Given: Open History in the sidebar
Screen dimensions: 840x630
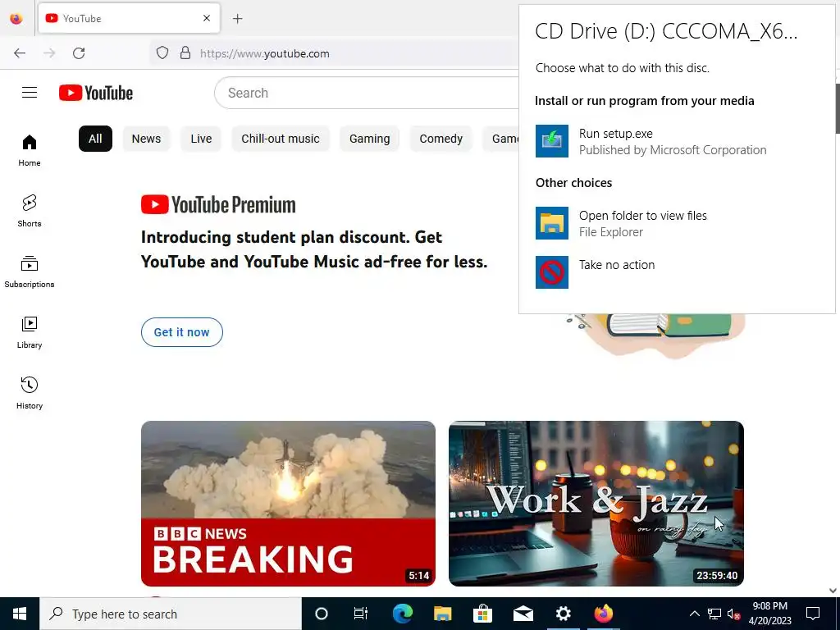Looking at the screenshot, I should click(x=30, y=394).
